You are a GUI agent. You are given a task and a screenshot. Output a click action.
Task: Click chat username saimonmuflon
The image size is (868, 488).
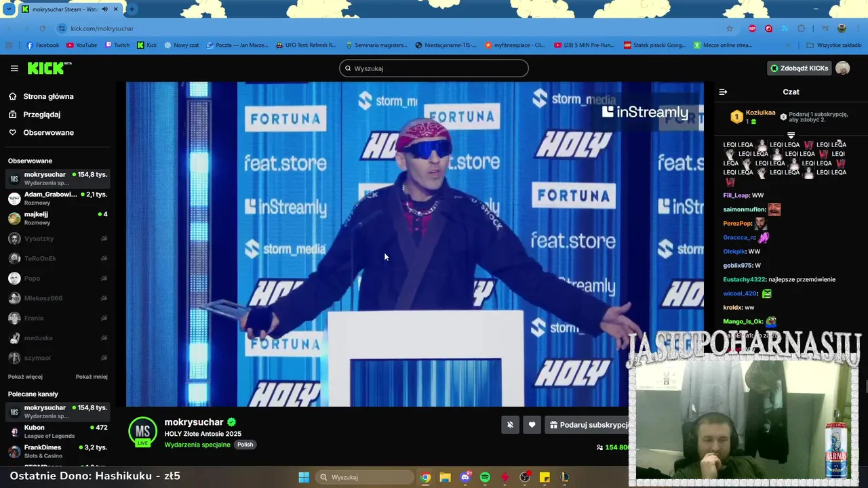[744, 209]
